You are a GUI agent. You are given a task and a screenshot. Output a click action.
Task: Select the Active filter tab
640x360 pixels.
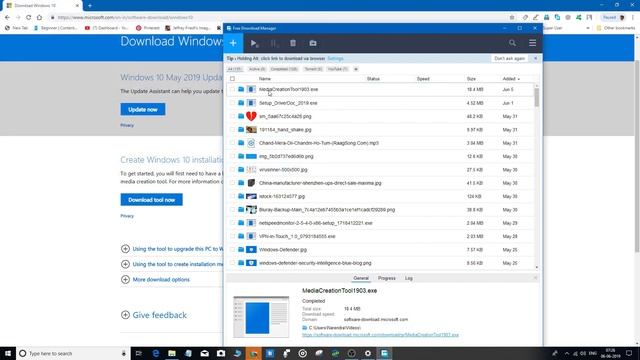(257, 69)
